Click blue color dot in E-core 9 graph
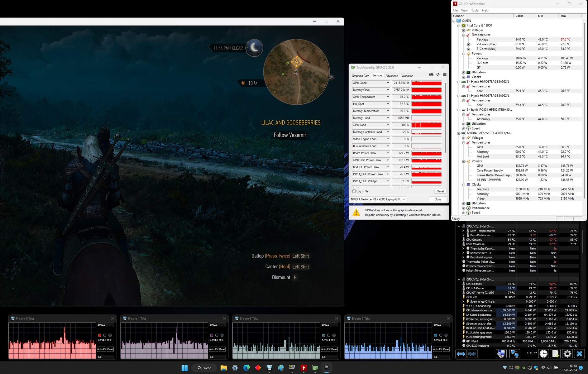This screenshot has width=588, height=374. point(436,335)
